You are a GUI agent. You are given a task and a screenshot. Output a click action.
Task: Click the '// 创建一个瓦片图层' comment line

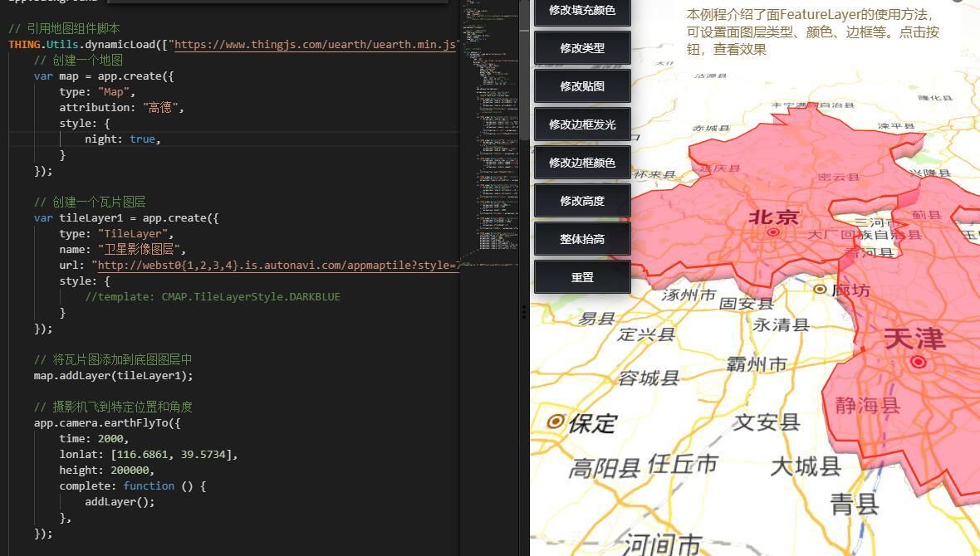[90, 202]
